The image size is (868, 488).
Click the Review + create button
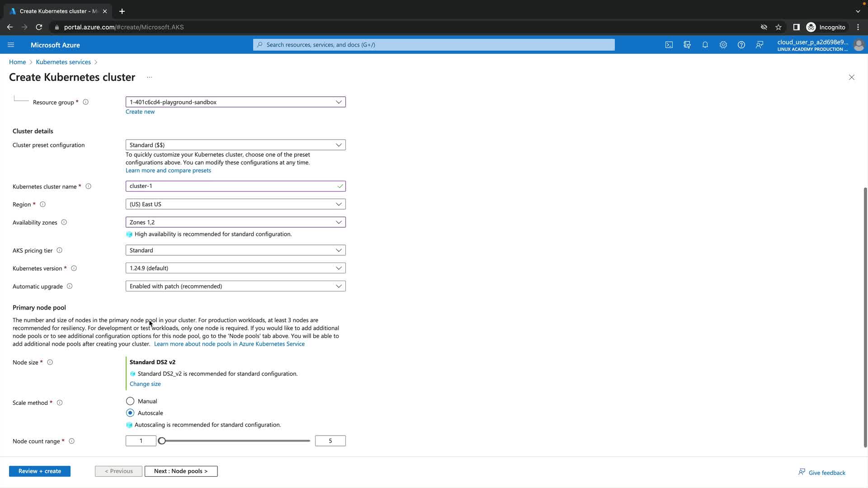pyautogui.click(x=40, y=471)
